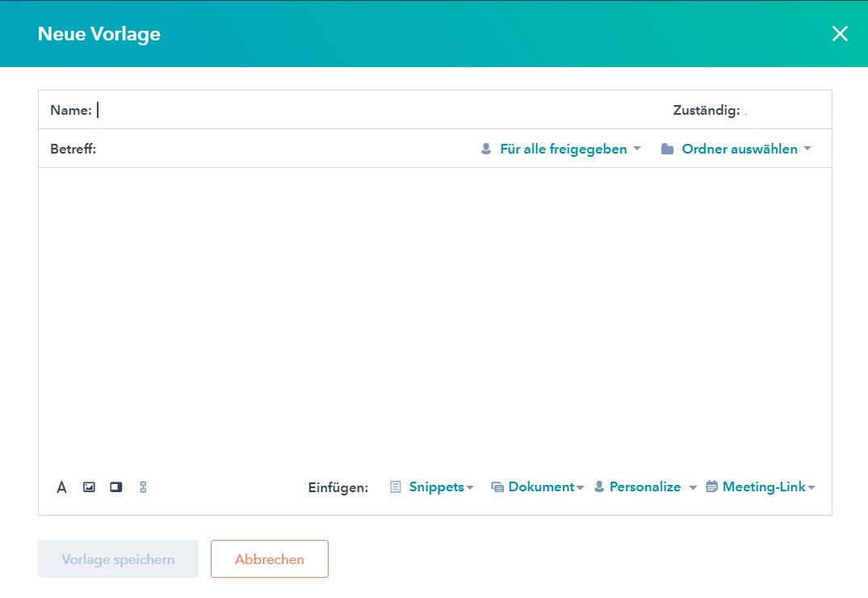Open the Ordner auswählen dropdown

[746, 149]
